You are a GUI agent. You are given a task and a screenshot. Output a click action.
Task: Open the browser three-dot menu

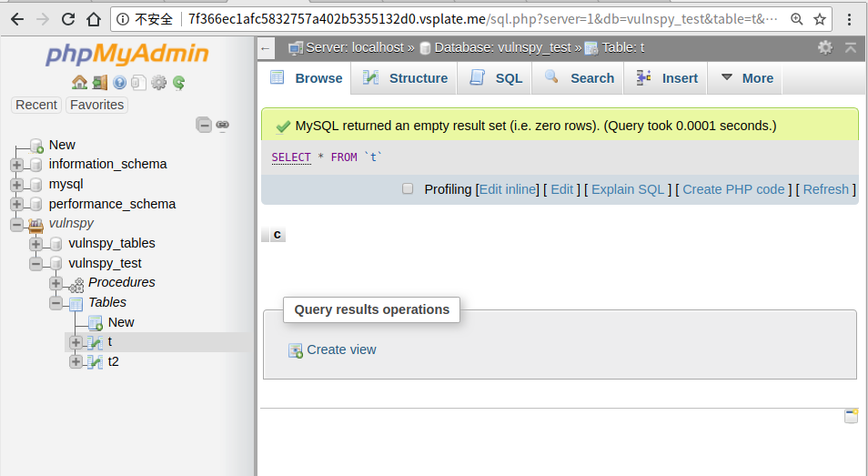pos(849,19)
